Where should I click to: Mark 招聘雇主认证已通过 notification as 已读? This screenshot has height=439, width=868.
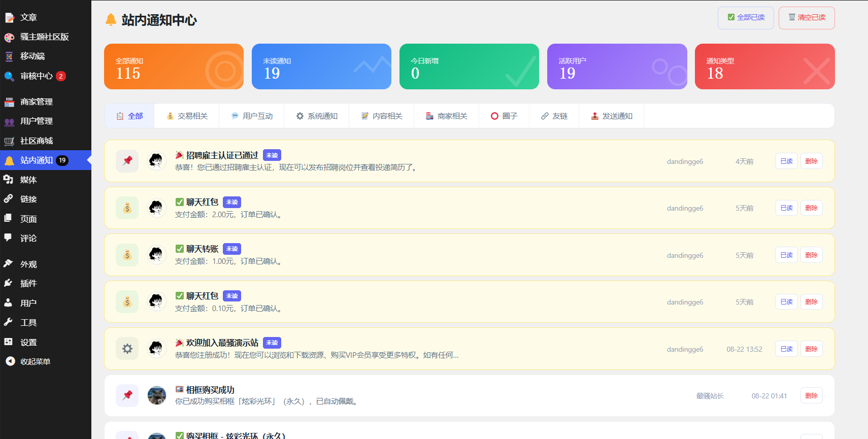click(x=786, y=161)
